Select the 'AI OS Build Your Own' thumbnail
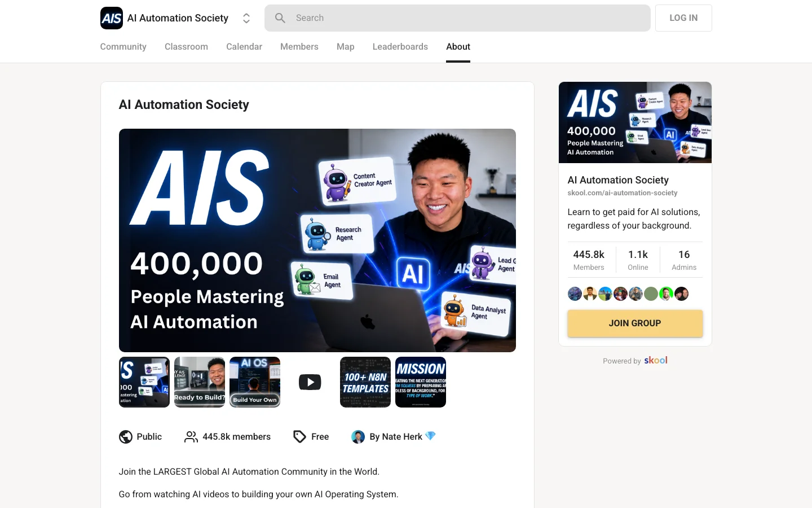 [x=255, y=382]
